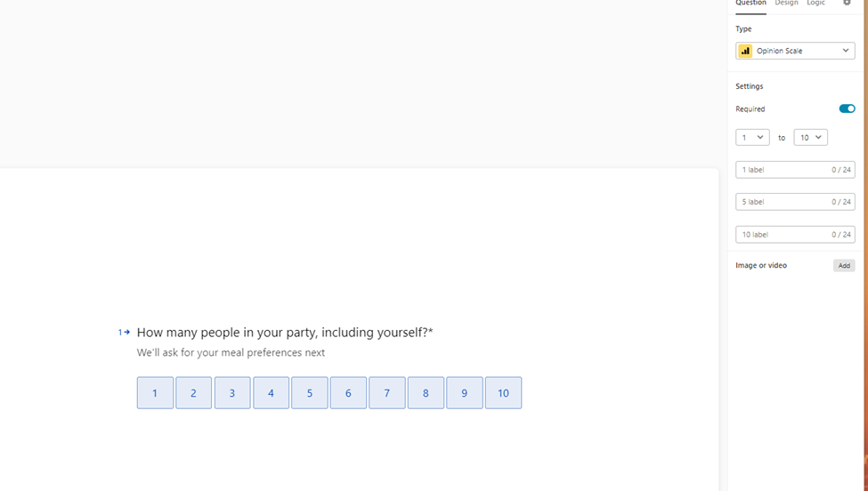The image size is (868, 491).
Task: Open the scale start value dropdown
Action: coord(752,138)
